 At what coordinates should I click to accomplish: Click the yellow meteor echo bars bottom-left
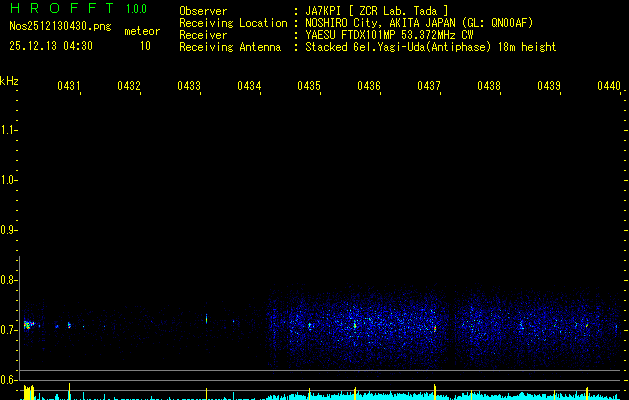click(x=29, y=391)
